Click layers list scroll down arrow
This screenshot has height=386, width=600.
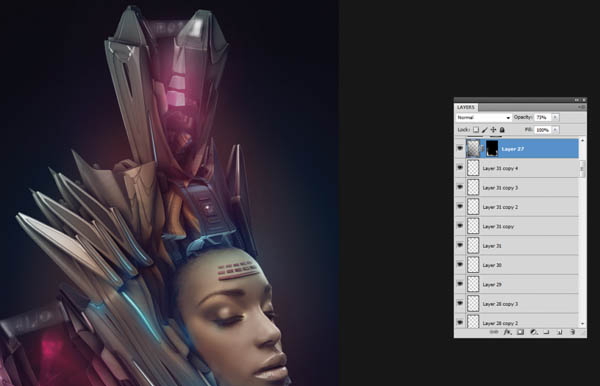point(582,324)
